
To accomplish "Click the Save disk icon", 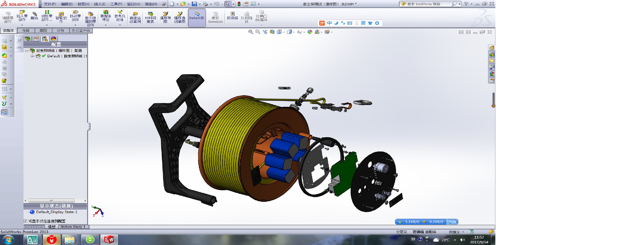I will 194,4.
